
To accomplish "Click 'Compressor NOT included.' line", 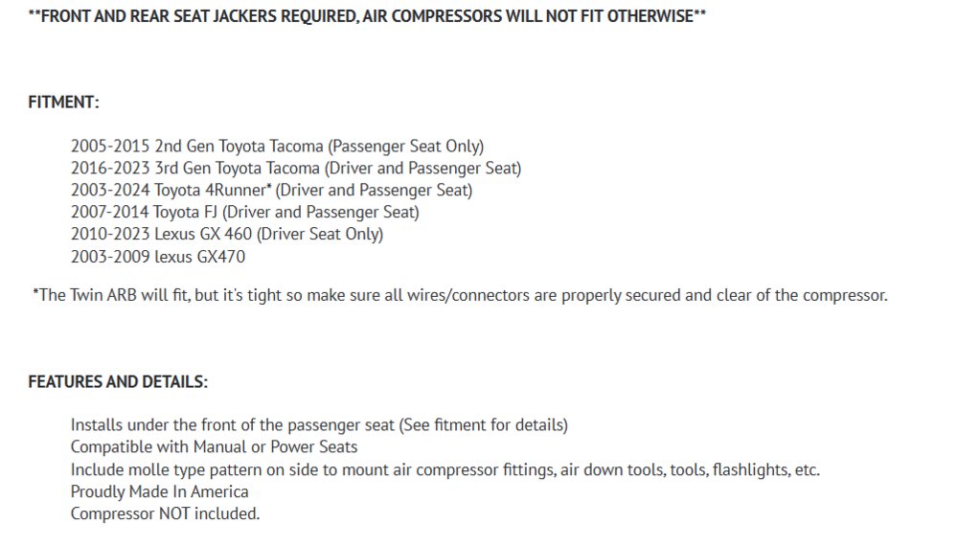I will 165,513.
